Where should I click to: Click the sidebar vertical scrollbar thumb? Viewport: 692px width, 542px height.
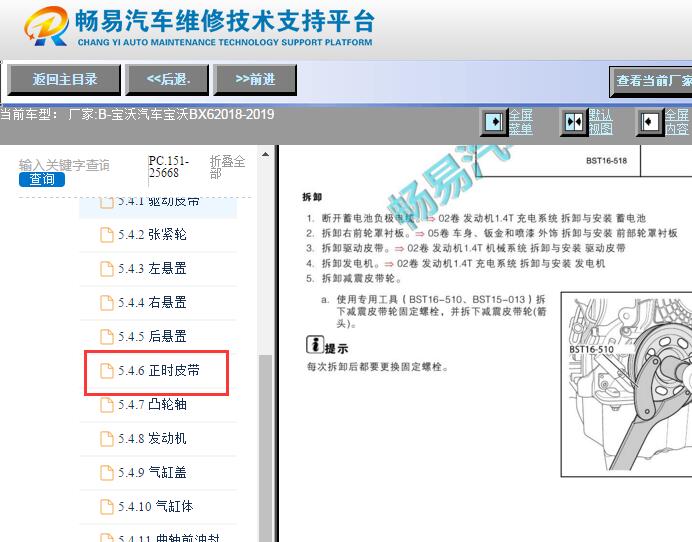point(265,448)
